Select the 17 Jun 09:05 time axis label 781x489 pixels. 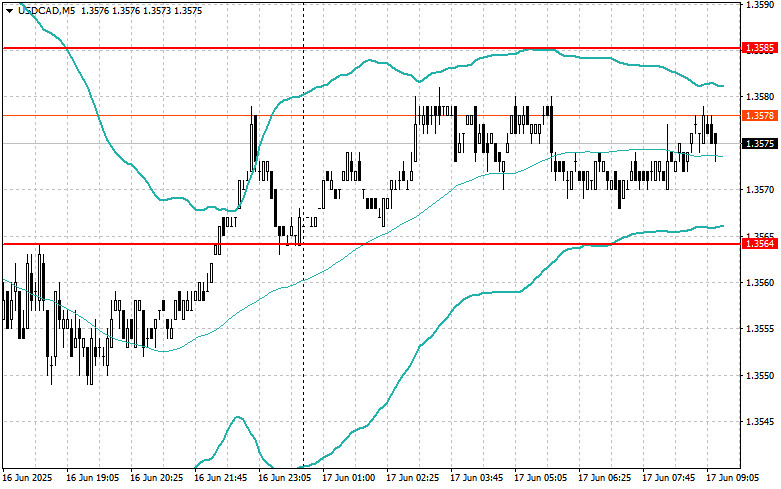click(733, 478)
